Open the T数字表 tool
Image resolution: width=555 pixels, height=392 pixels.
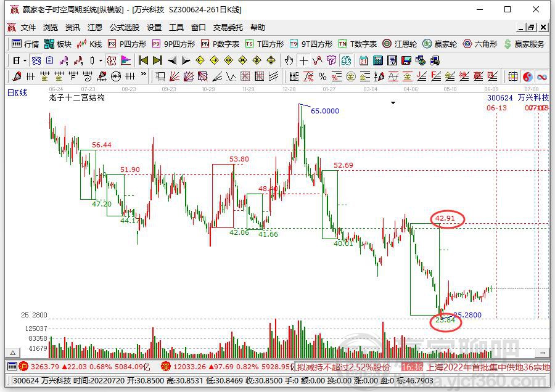tap(358, 44)
